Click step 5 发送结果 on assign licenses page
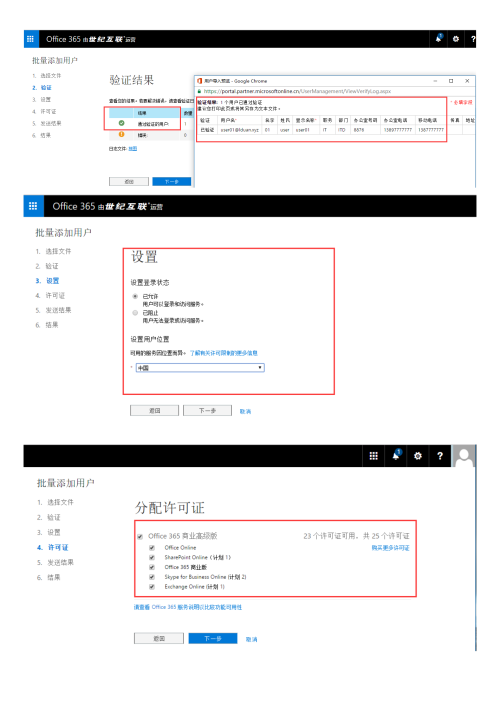 click(55, 562)
